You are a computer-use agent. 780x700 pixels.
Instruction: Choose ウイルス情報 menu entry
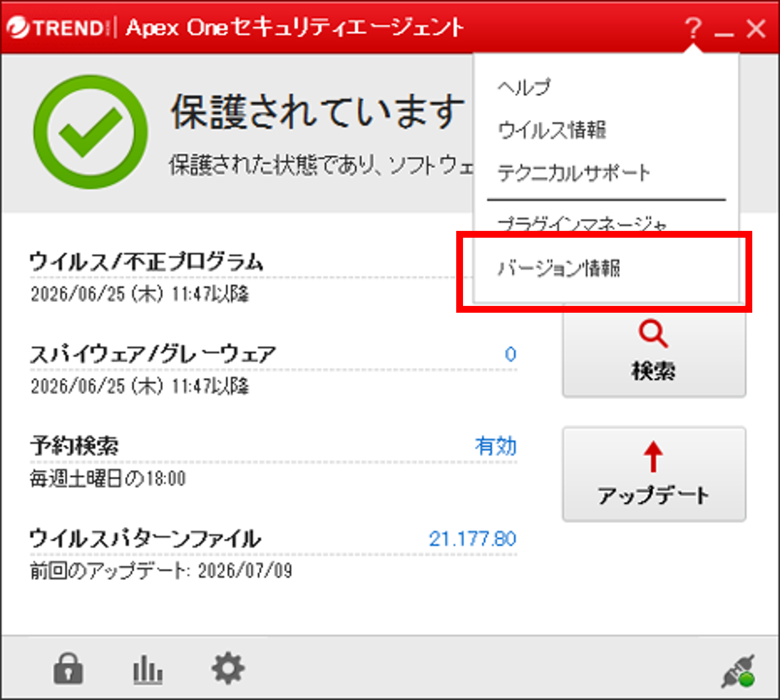pyautogui.click(x=552, y=130)
